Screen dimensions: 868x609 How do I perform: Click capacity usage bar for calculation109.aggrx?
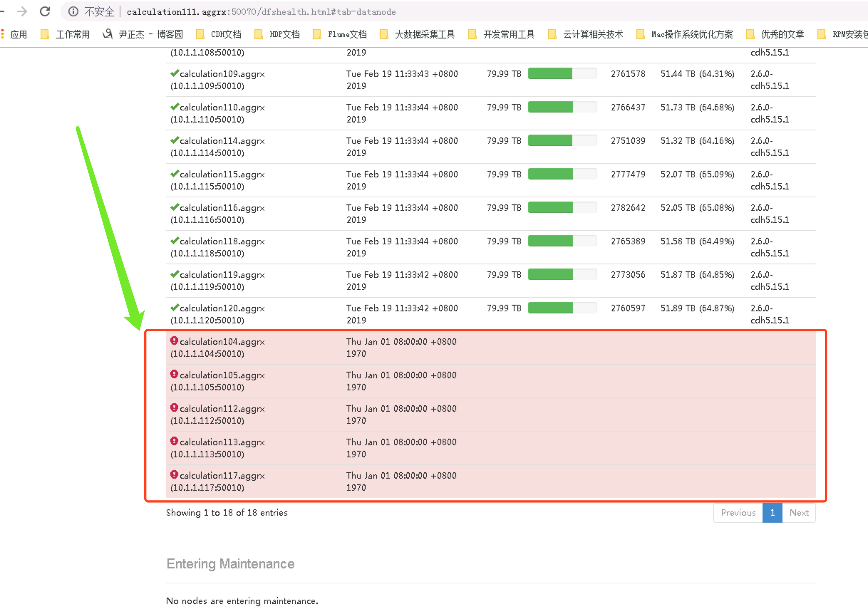coord(562,73)
